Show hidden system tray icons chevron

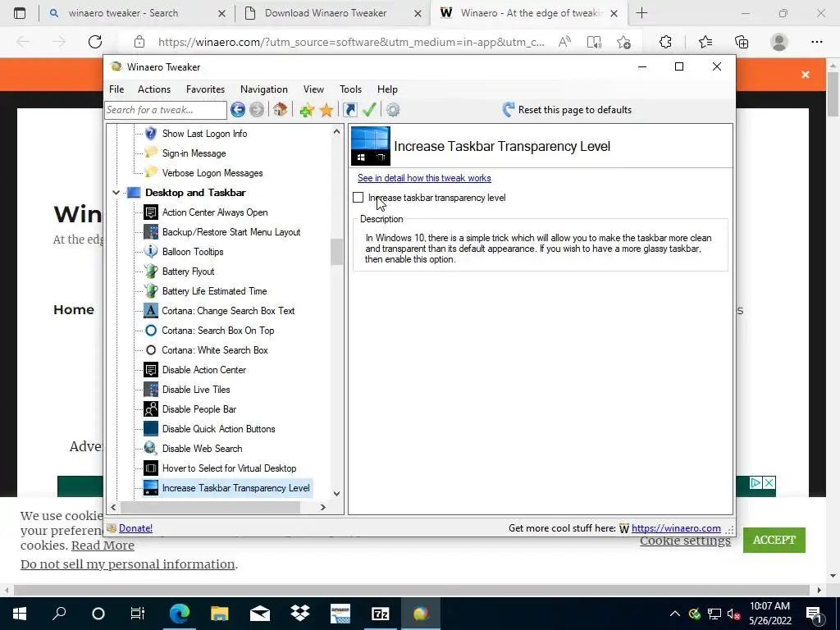[x=675, y=614]
